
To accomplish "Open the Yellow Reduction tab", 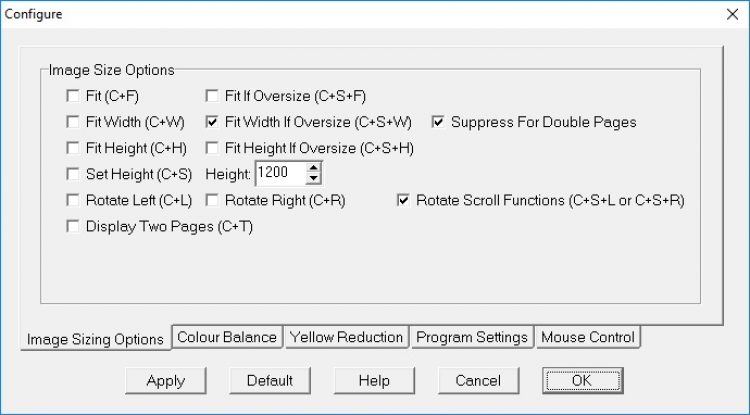I will coord(346,338).
